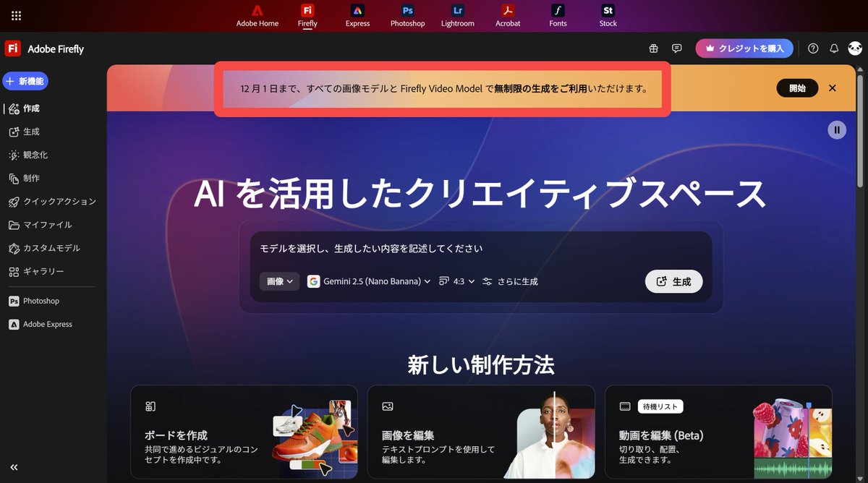The width and height of the screenshot is (868, 483).
Task: Open the ボードを作成 card
Action: [244, 432]
